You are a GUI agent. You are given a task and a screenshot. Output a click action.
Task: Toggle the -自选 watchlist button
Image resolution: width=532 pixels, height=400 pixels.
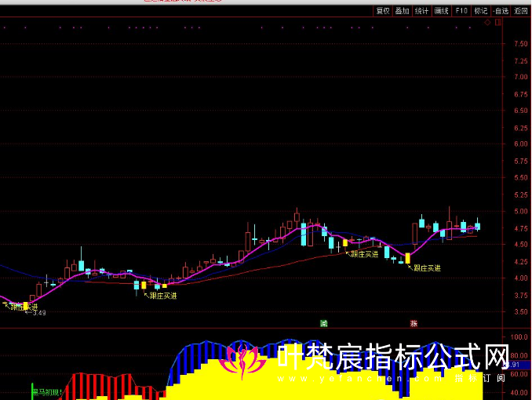tap(501, 11)
